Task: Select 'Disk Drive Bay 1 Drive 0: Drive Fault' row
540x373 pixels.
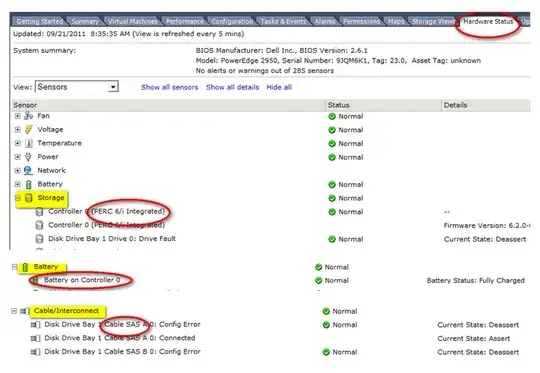Action: [112, 239]
